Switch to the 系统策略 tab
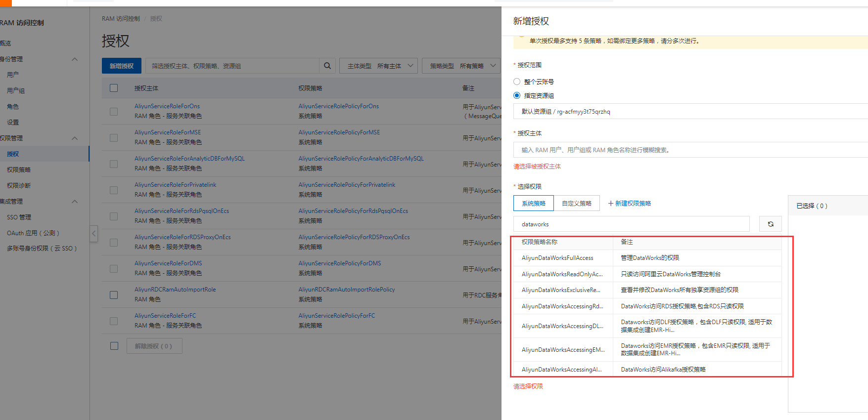 [x=534, y=204]
